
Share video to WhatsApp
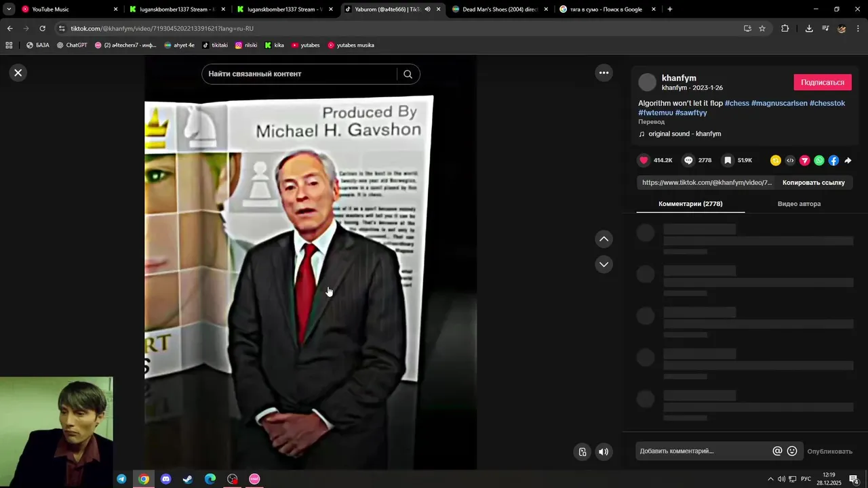pyautogui.click(x=819, y=161)
